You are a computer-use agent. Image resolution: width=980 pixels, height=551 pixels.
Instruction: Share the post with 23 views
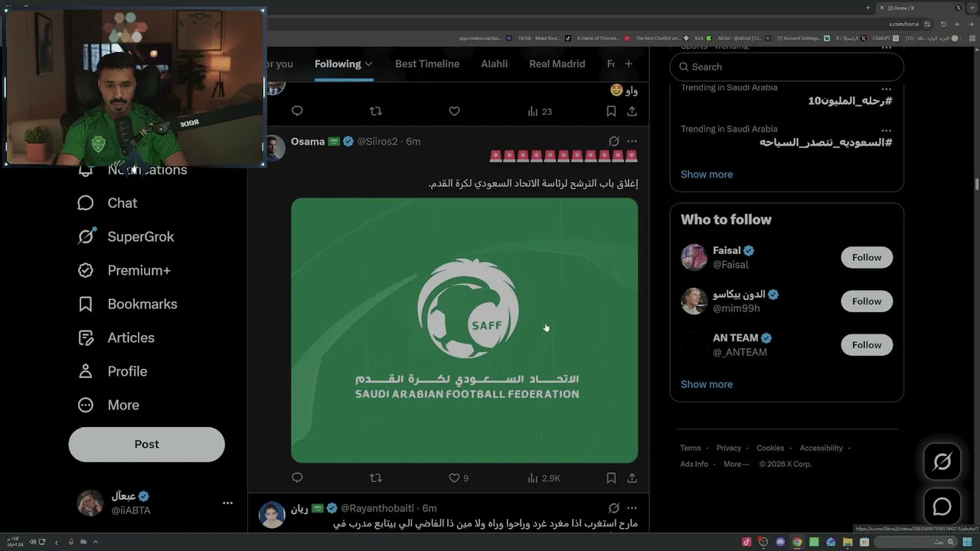pyautogui.click(x=632, y=111)
